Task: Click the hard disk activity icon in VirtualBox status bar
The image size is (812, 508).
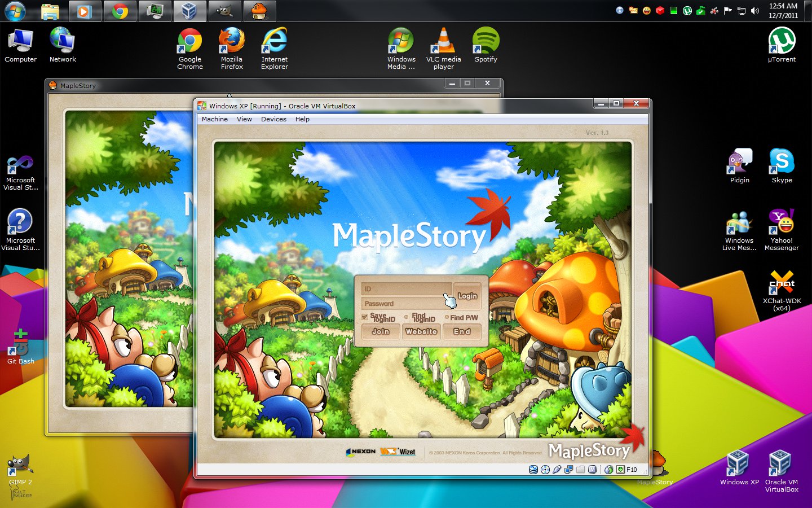Action: [533, 470]
